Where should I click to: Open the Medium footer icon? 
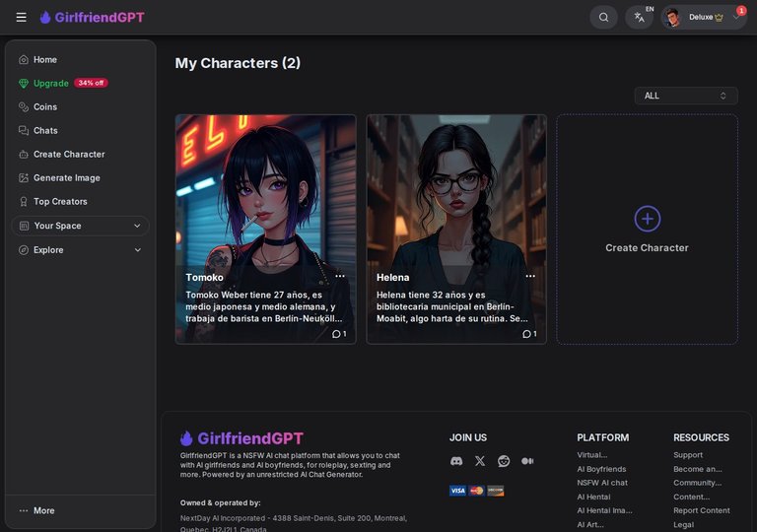pos(527,461)
